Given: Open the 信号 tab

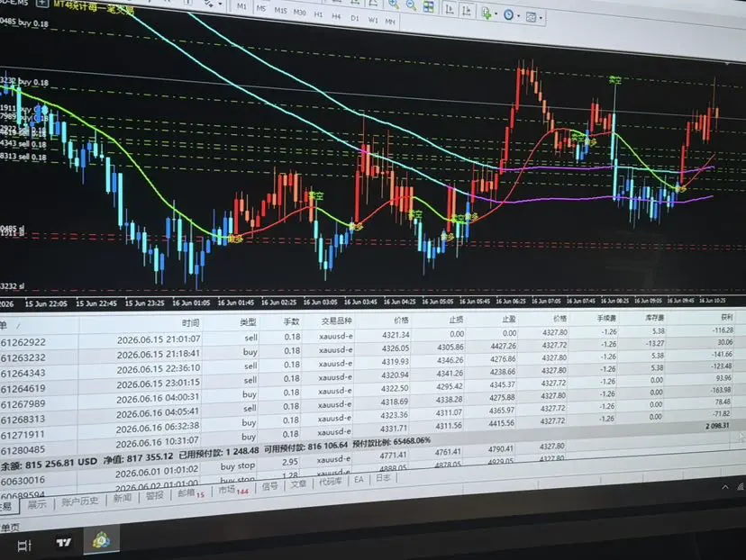Looking at the screenshot, I should [x=269, y=486].
